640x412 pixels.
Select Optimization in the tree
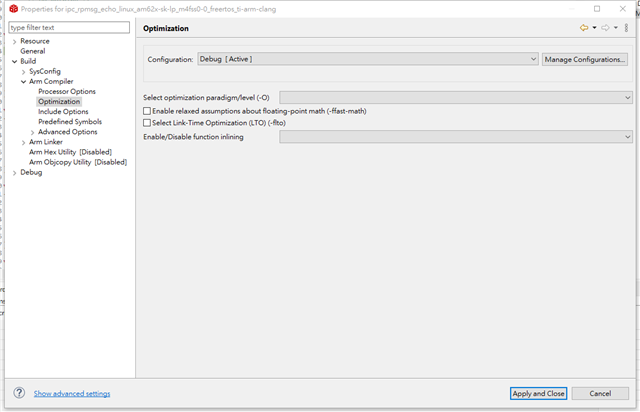pos(59,102)
